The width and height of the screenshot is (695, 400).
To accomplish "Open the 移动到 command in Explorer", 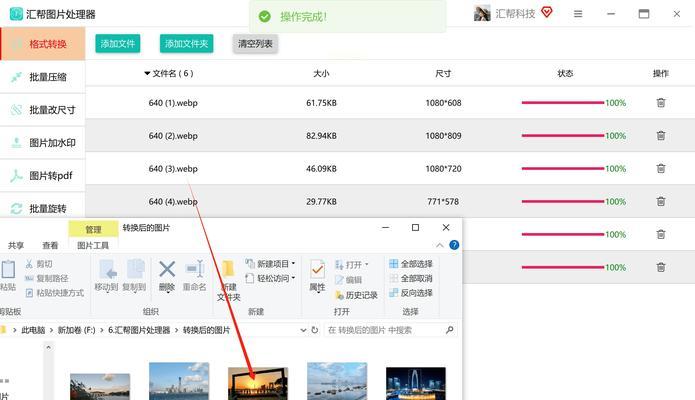I will pos(106,276).
